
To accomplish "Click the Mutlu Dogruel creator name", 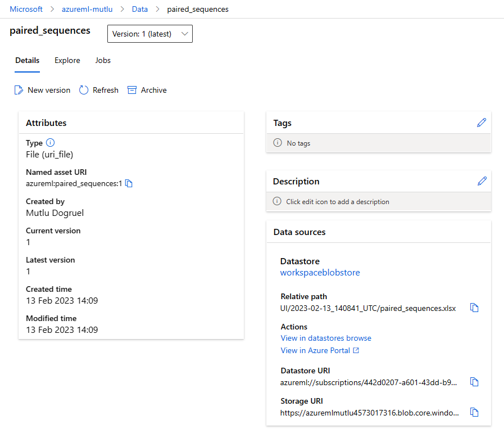I will [x=55, y=213].
